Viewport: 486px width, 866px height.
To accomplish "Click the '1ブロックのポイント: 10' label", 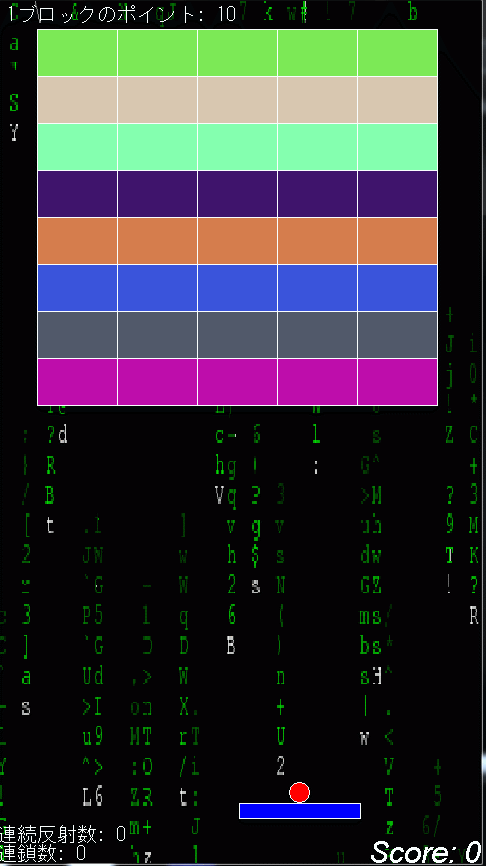I will (x=123, y=14).
